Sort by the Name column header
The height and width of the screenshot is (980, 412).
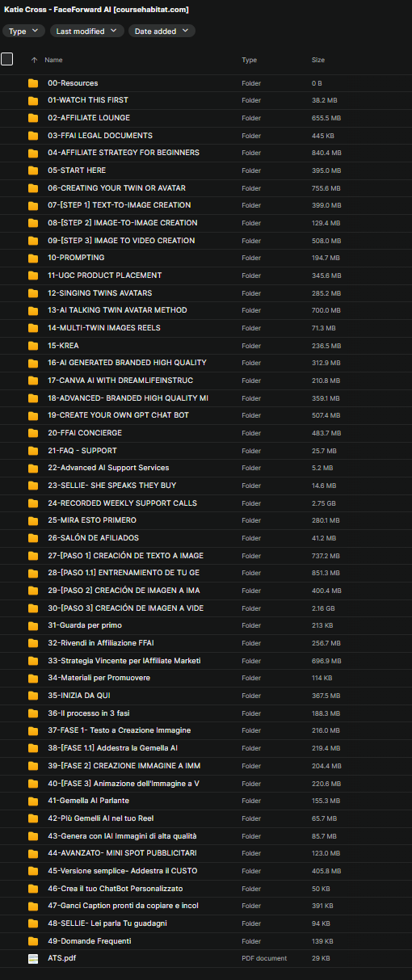point(53,60)
